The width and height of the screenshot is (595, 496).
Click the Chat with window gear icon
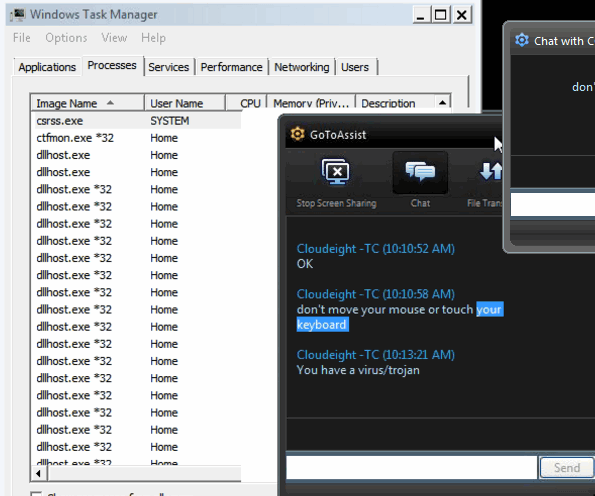522,40
